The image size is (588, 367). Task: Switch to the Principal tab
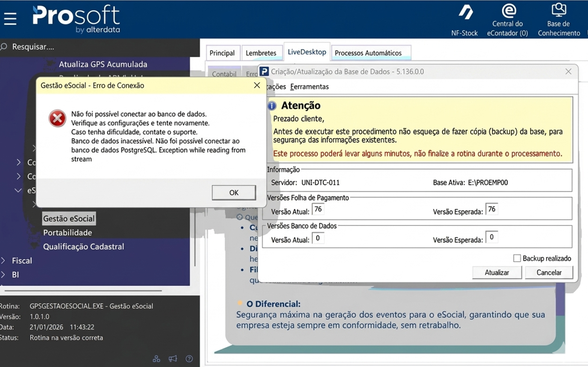pos(222,53)
